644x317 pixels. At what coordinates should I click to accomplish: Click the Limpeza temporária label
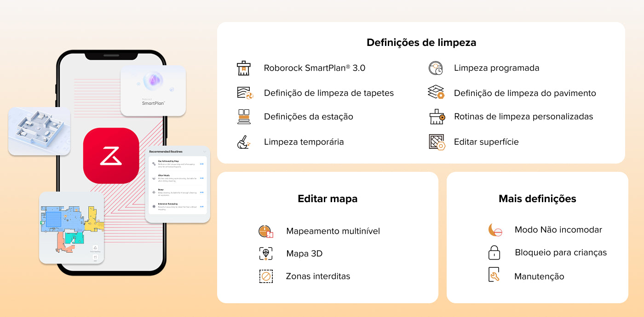pos(304,142)
